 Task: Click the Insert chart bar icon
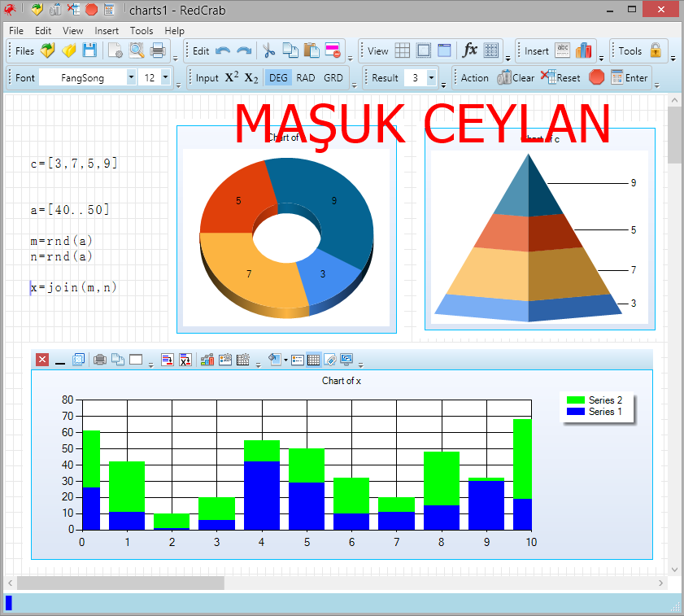tap(584, 50)
